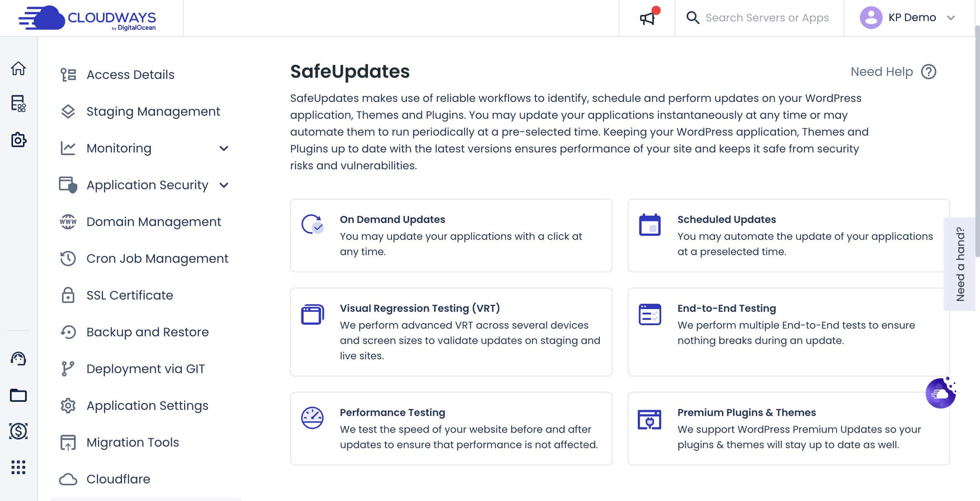Click the Need Help question mark icon

point(928,72)
